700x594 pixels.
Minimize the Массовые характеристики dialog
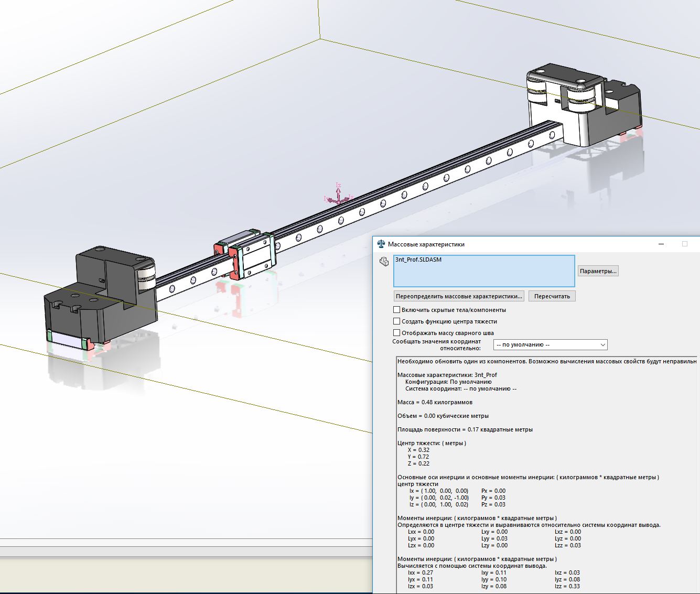point(662,244)
